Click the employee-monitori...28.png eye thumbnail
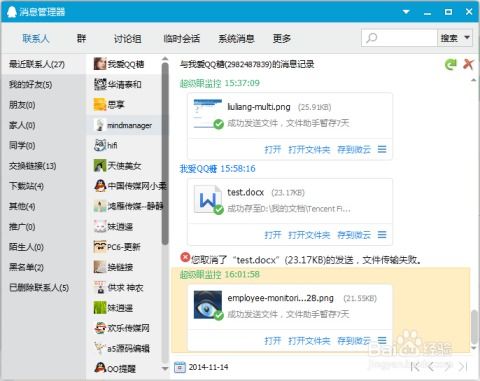This screenshot has height=381, width=480. [208, 305]
